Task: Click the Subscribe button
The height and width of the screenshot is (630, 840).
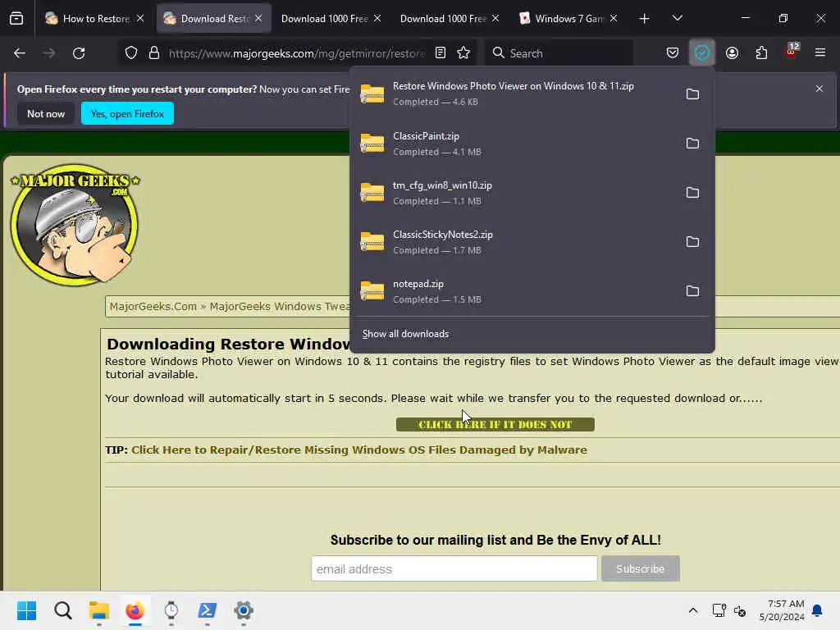Action: (640, 568)
